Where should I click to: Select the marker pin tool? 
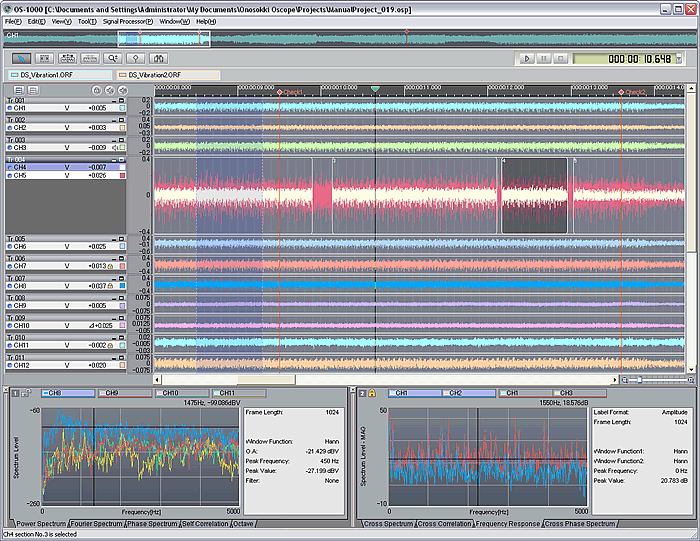(136, 58)
